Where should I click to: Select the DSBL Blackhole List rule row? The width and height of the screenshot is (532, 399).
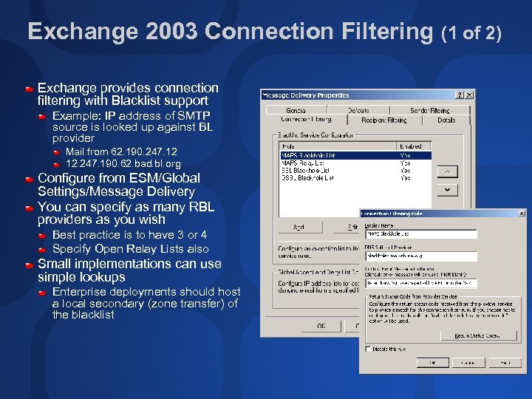click(x=355, y=178)
